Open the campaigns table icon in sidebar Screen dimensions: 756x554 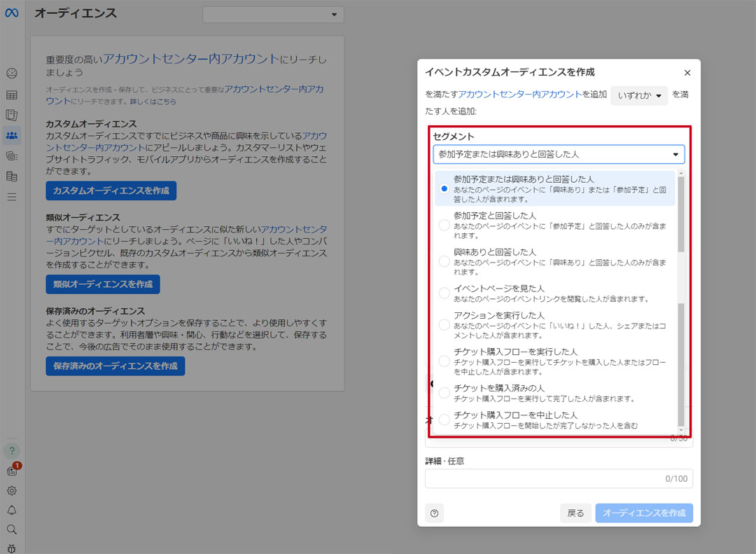coord(12,95)
